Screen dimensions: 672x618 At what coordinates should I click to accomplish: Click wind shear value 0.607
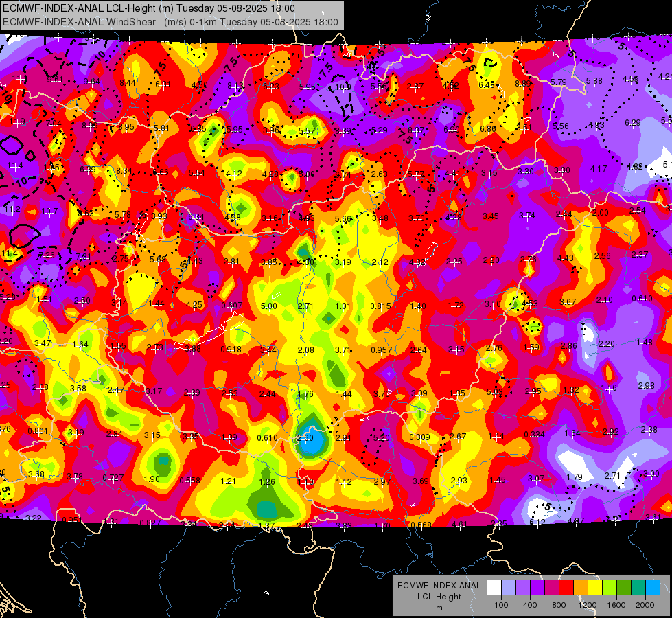click(x=232, y=306)
